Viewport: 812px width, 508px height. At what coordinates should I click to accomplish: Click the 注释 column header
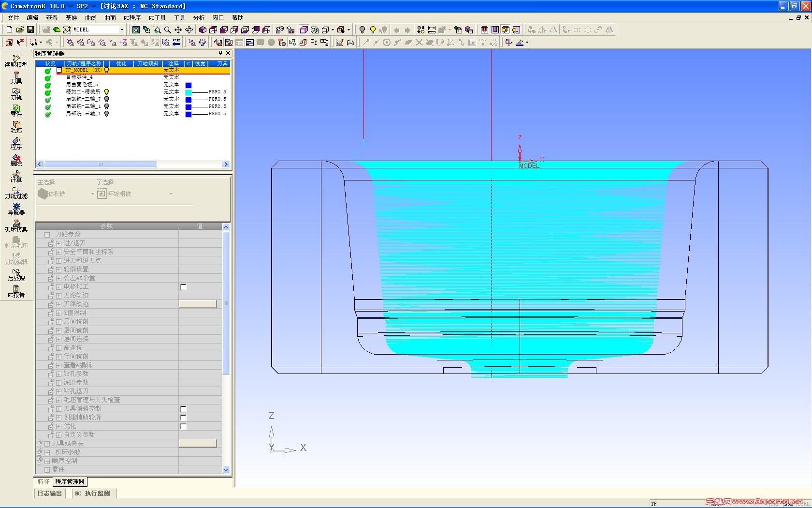(173, 63)
